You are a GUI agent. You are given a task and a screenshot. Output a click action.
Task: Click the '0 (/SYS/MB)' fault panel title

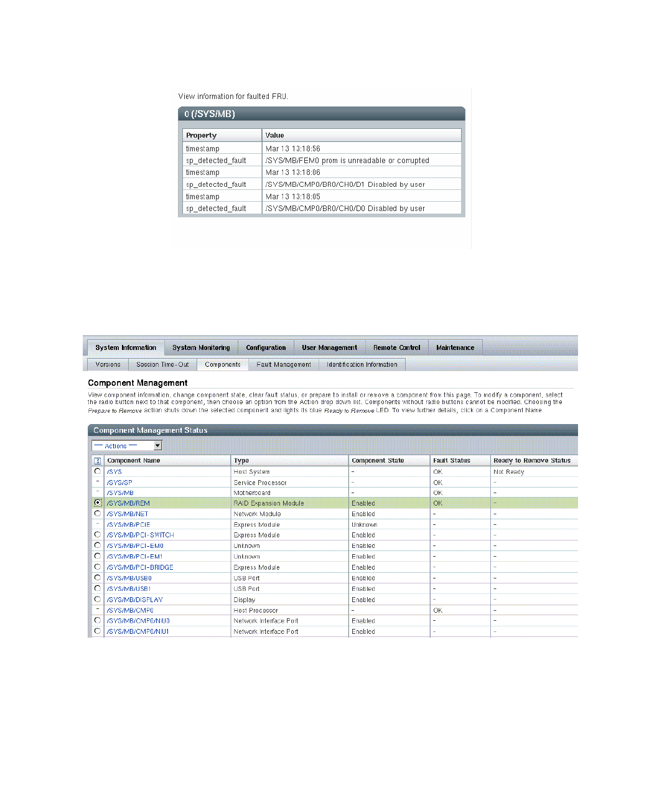point(210,114)
